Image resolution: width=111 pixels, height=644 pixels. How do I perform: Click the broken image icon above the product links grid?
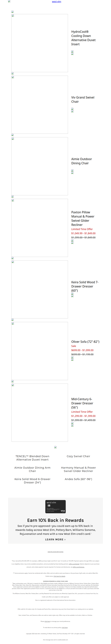56,447
